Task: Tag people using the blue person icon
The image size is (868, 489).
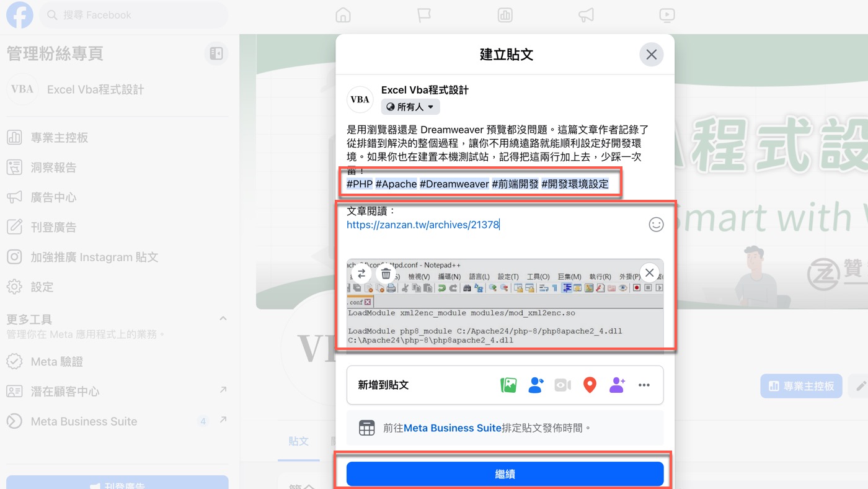Action: (536, 385)
